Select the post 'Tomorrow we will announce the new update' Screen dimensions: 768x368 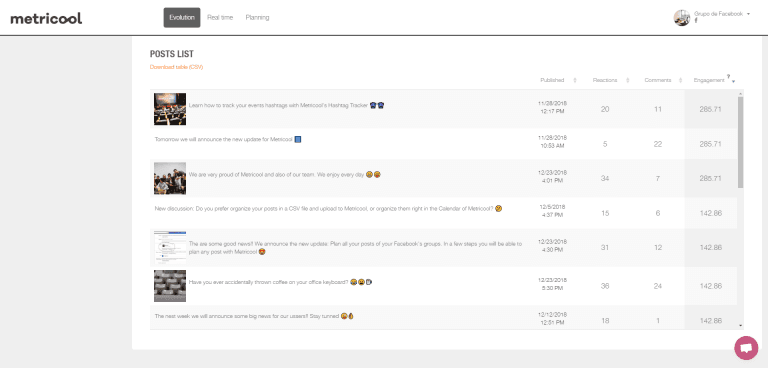228,140
